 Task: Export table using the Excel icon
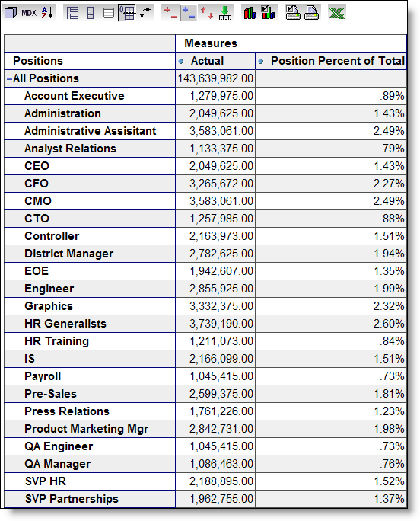[336, 13]
